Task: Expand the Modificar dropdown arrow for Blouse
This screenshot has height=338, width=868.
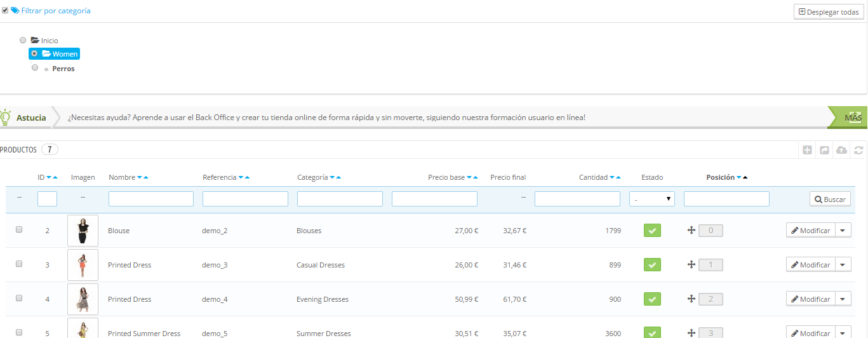Action: [843, 231]
